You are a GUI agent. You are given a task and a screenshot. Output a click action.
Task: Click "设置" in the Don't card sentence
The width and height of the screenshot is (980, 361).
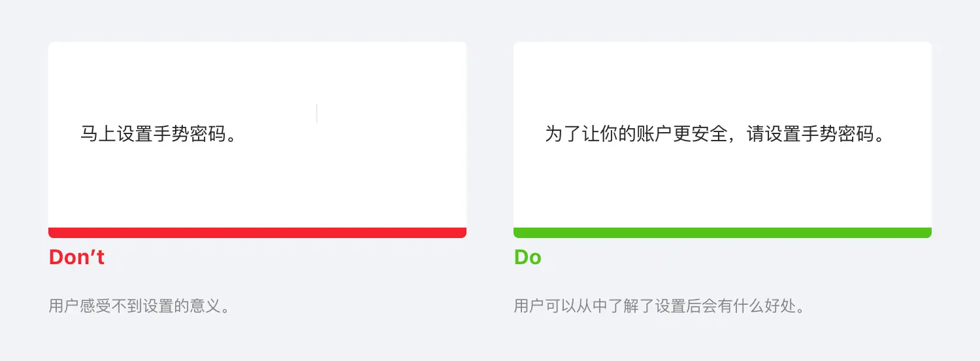(x=135, y=134)
